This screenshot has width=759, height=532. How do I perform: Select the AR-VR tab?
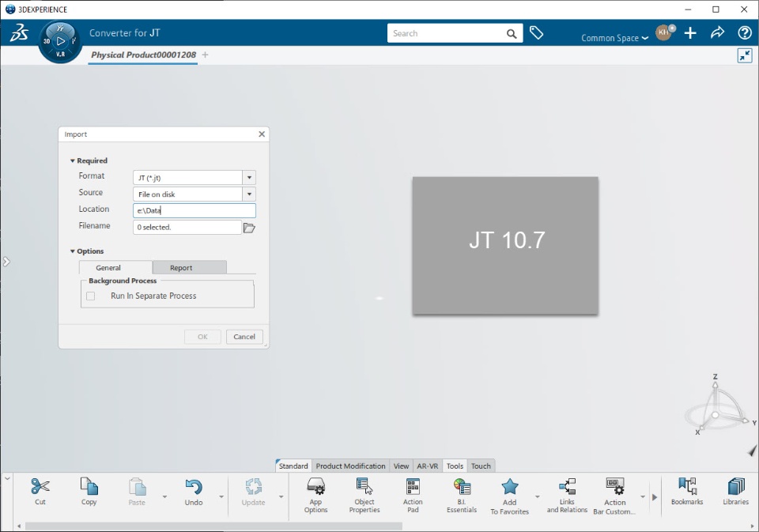[428, 466]
